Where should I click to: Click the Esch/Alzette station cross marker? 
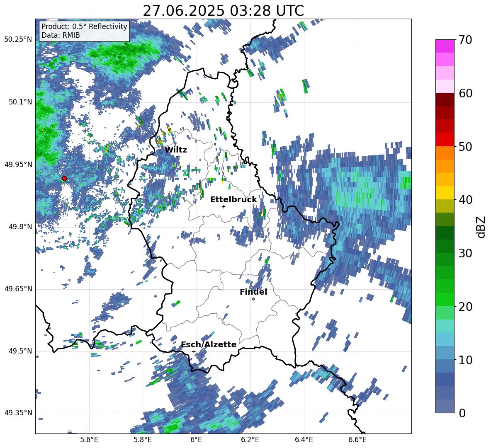(194, 351)
